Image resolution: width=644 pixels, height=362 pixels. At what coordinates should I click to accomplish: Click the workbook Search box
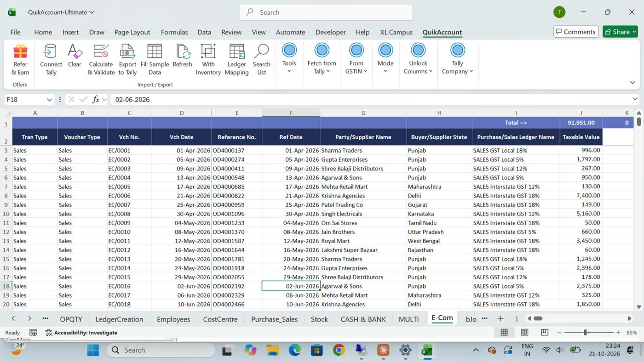tap(326, 12)
